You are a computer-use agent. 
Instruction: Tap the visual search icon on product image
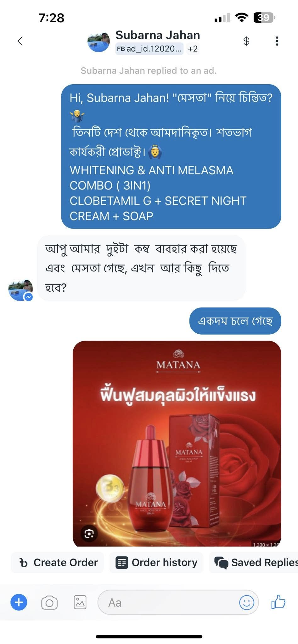[89, 534]
